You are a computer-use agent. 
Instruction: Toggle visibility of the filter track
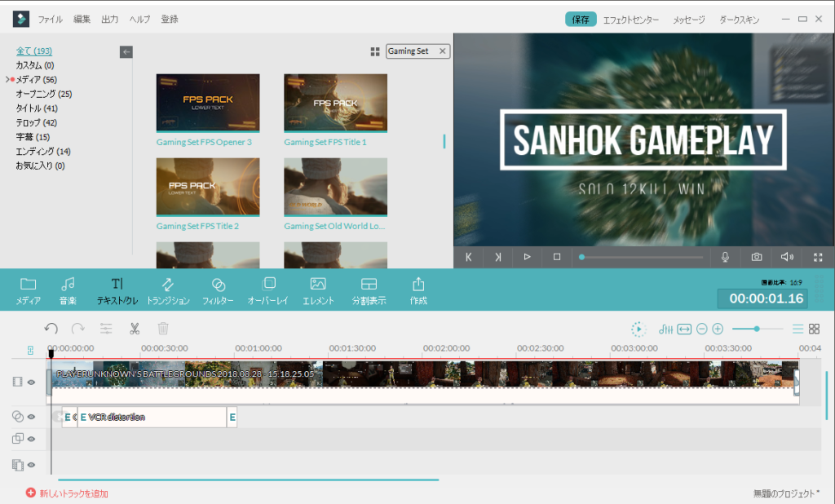point(32,417)
